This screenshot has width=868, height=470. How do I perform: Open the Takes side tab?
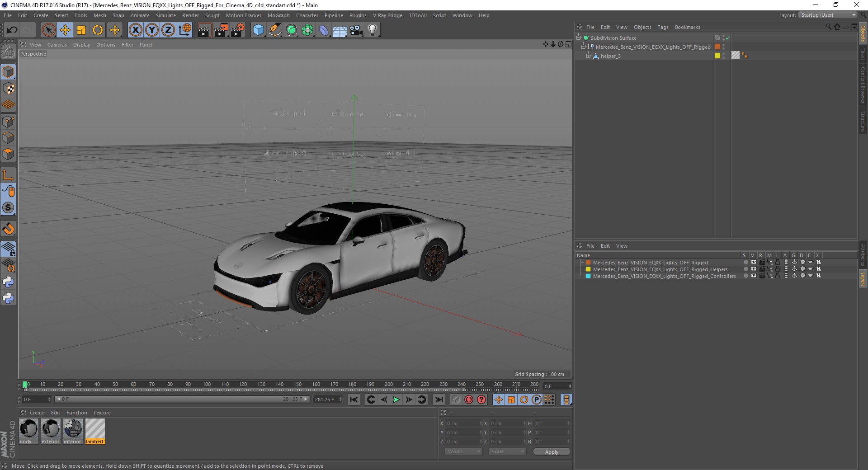863,54
